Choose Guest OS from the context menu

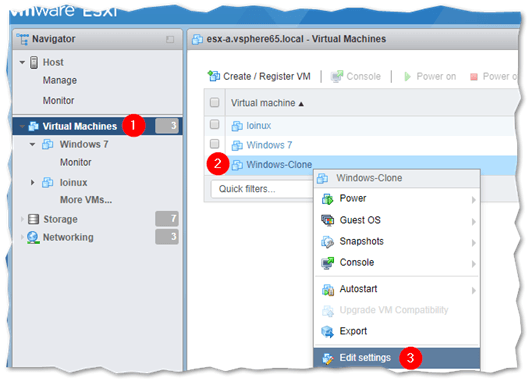[397, 220]
